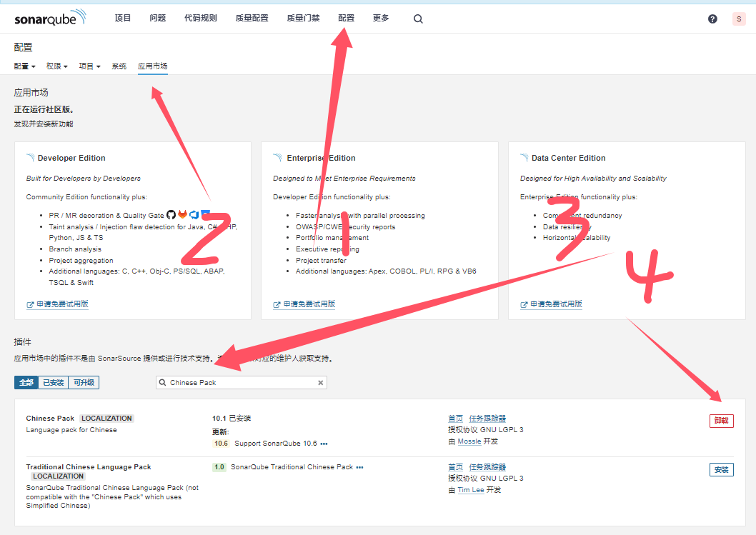Open 任务跟踪器 for Traditional Chinese Language Pack

[487, 467]
